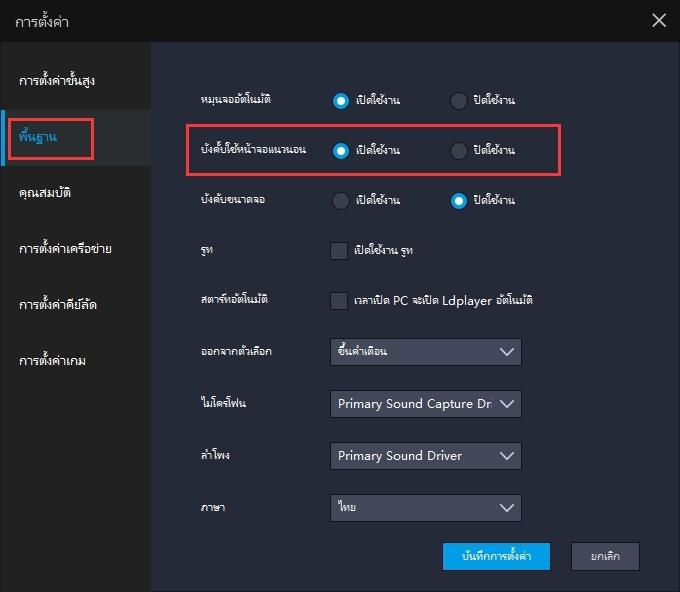This screenshot has width=680, height=592.
Task: Open การตั้งค่าเกม game settings tab
Action: 52,360
